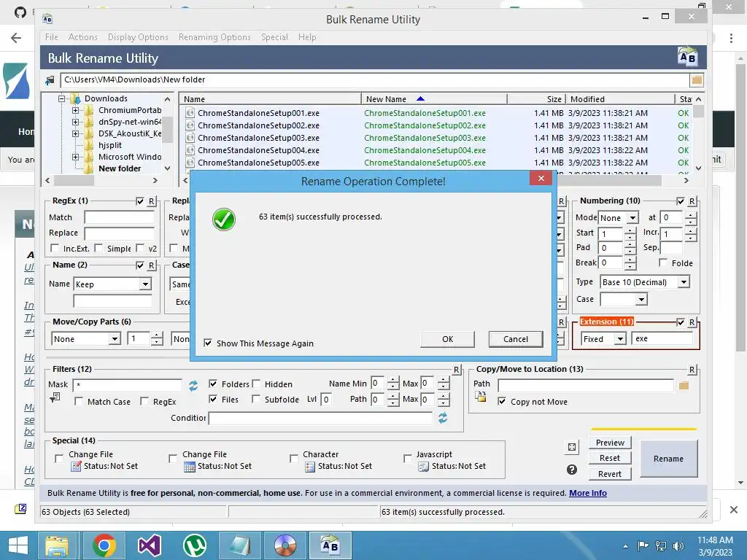Screen dimensions: 747x560
Task: Click the browse folder icon beside path field
Action: click(697, 80)
